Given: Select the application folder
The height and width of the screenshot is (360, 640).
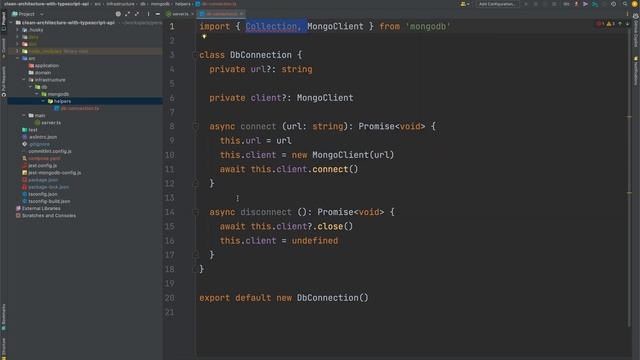Looking at the screenshot, I should tap(47, 66).
